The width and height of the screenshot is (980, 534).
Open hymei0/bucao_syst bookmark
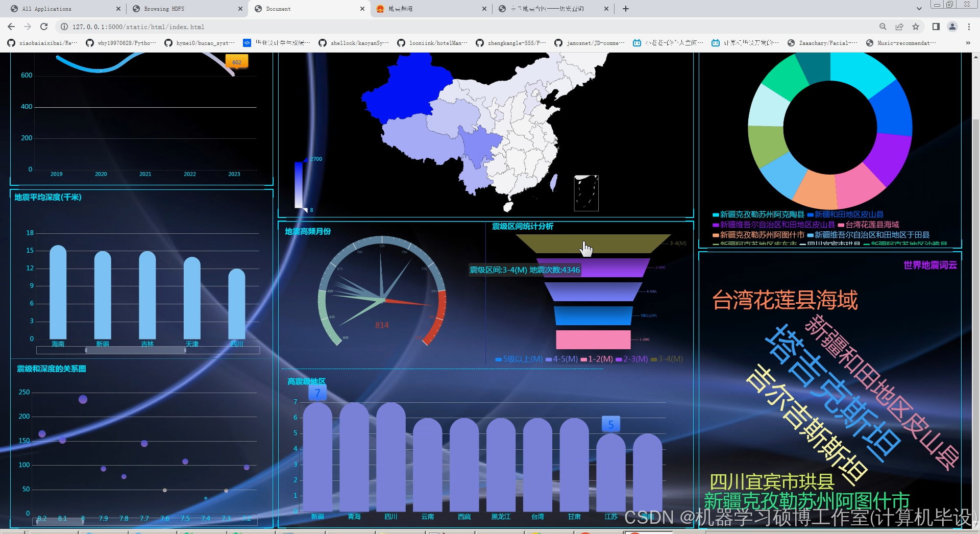[x=200, y=43]
